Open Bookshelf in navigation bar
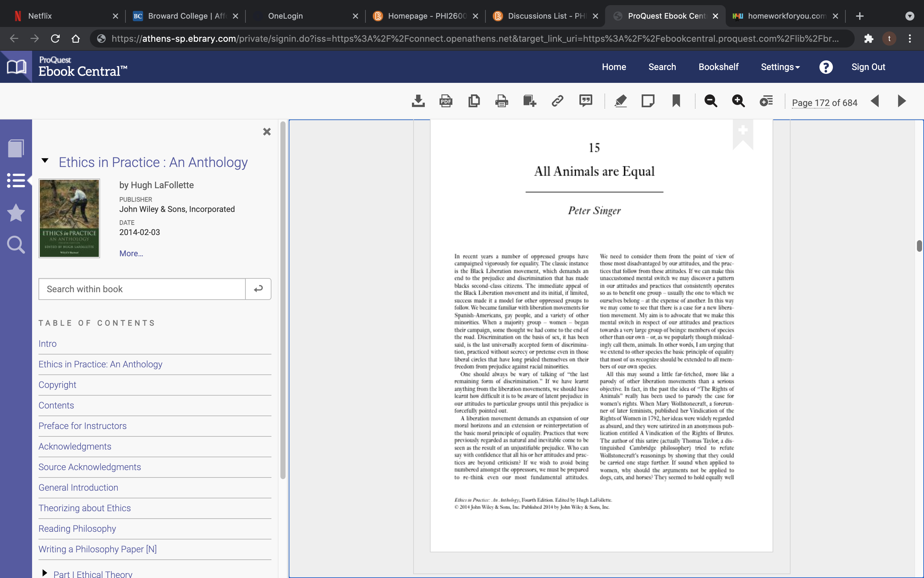Viewport: 924px width, 578px height. [x=719, y=67]
